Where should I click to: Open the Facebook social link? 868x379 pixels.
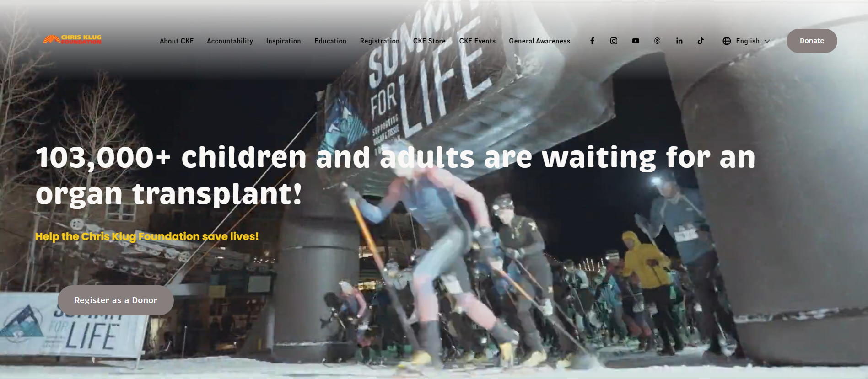coord(592,41)
